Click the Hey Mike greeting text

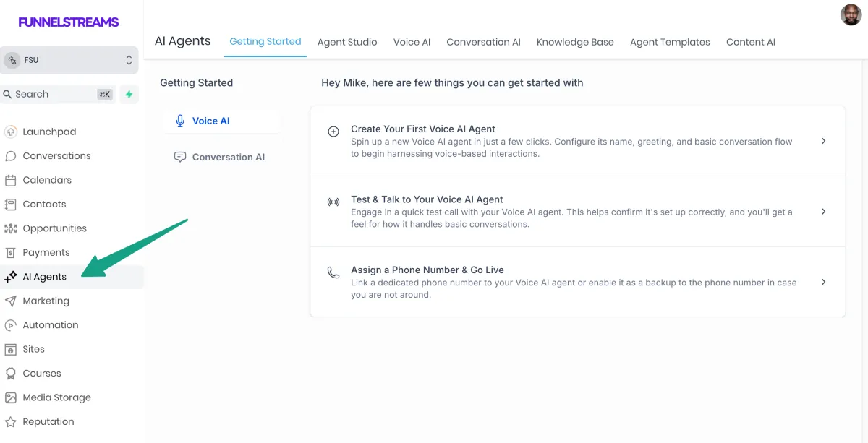[x=452, y=83]
